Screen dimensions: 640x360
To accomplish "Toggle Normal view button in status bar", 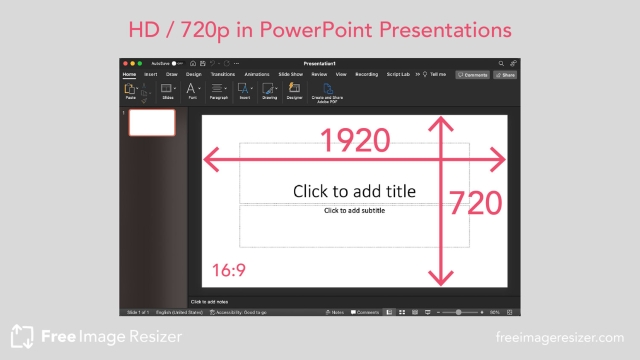I will pyautogui.click(x=389, y=312).
